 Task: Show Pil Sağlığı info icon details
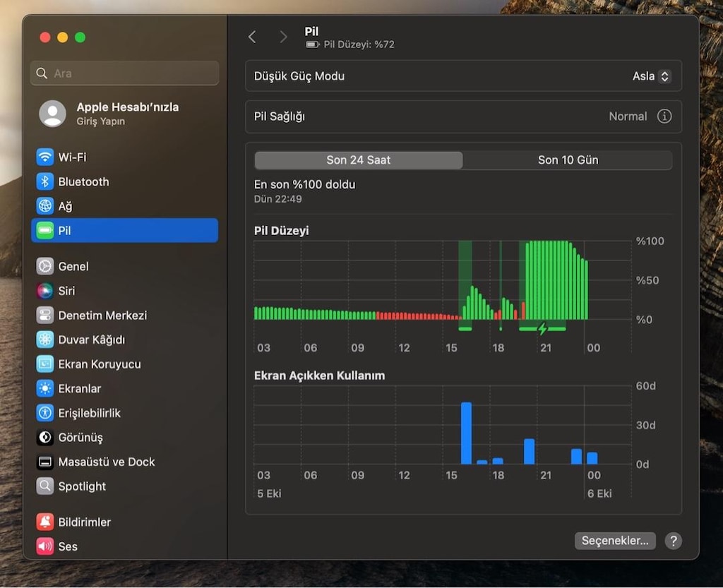pos(664,116)
